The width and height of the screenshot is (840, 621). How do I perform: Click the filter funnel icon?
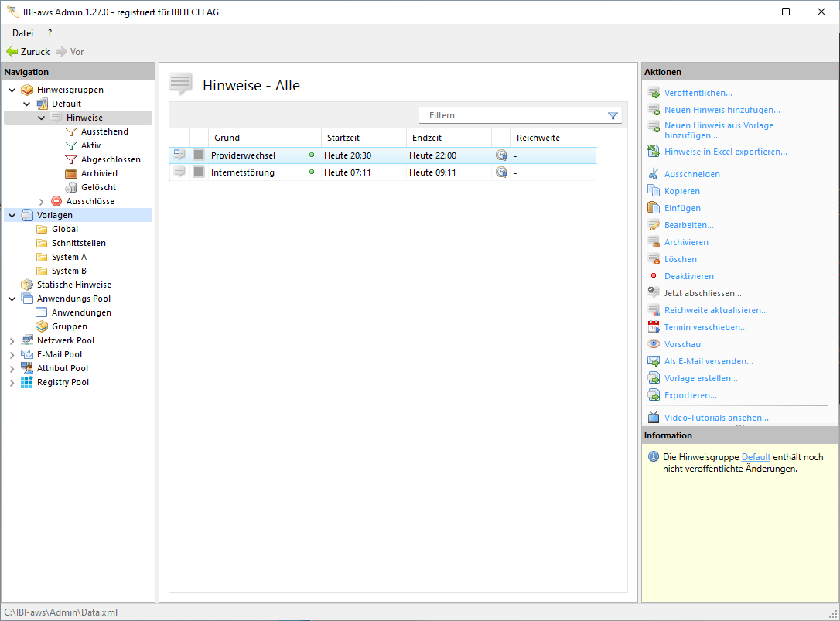point(613,116)
